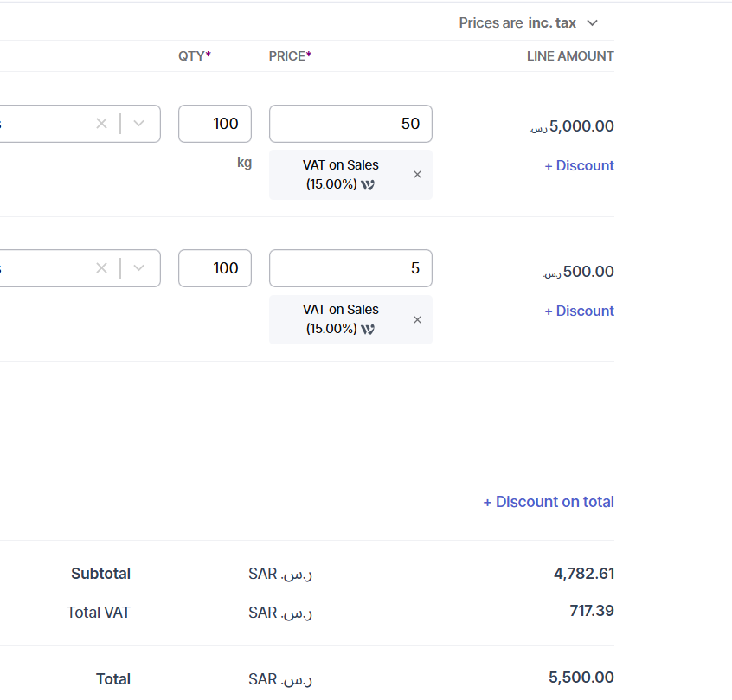This screenshot has height=700, width=732.
Task: Select the VAT on Sales tag in first line
Action: tap(339, 174)
